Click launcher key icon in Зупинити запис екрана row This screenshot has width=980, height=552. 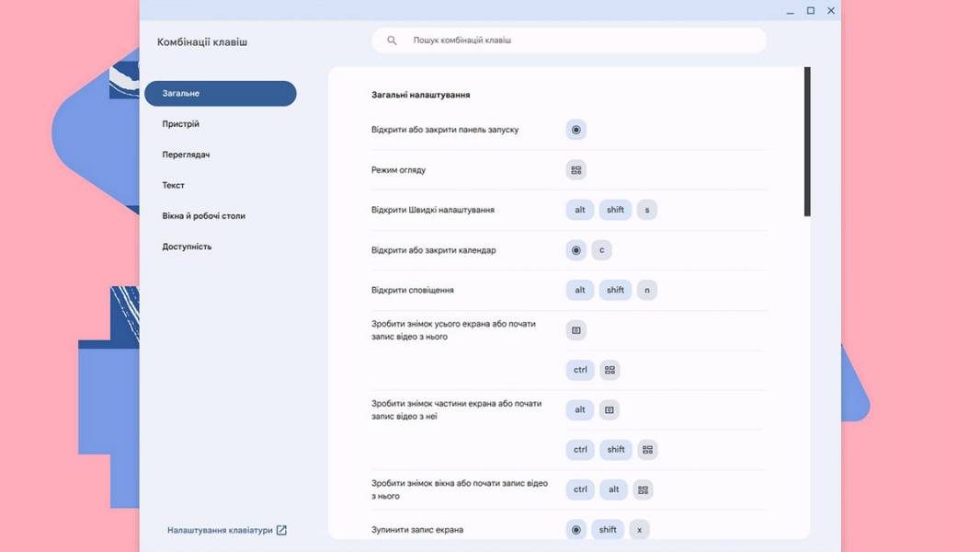pos(576,530)
